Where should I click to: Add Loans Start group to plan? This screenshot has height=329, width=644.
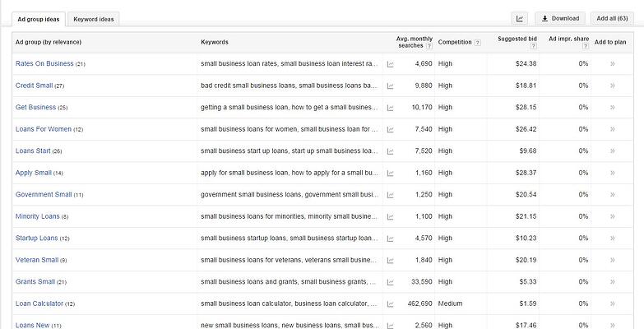tap(613, 151)
